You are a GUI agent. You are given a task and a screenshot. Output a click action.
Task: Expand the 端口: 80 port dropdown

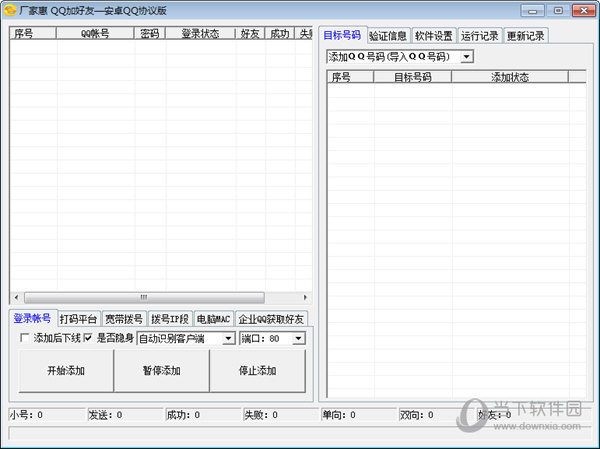[x=299, y=339]
